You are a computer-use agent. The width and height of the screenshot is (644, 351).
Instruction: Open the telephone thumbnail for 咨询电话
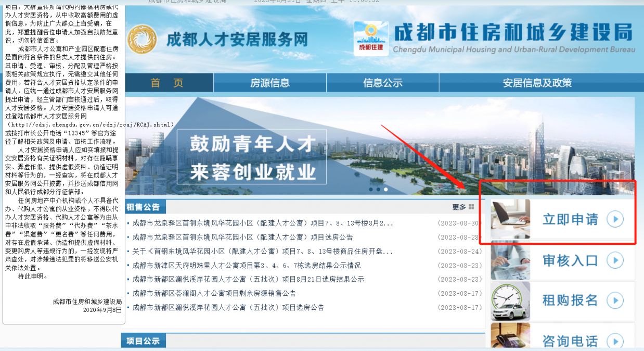tap(510, 336)
